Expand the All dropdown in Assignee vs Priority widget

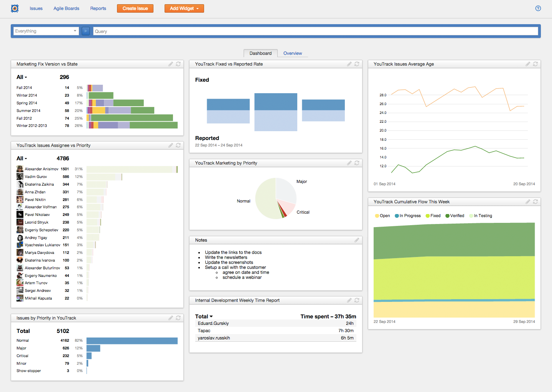tap(22, 158)
